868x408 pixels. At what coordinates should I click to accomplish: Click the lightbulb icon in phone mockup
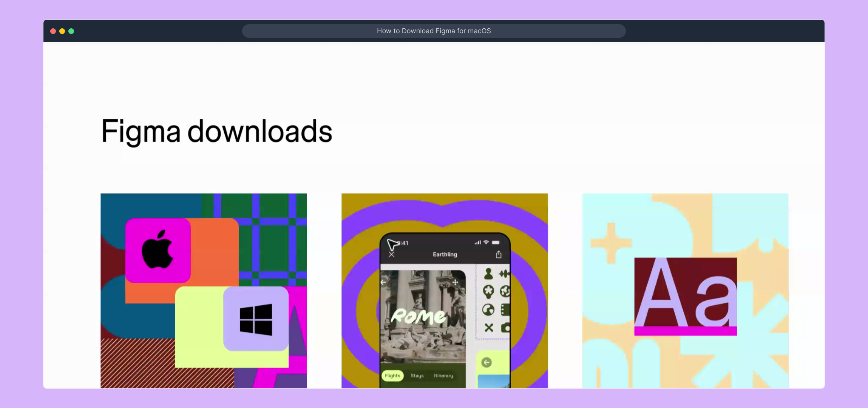coord(488,292)
